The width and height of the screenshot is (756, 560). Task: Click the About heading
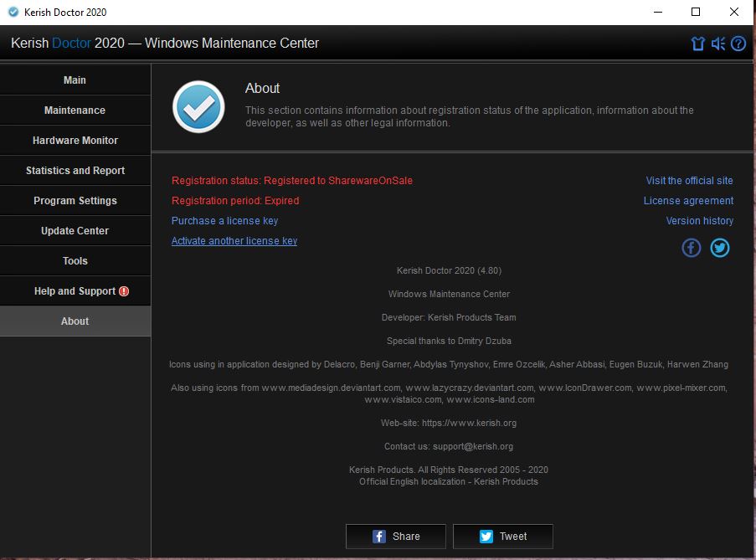(x=262, y=88)
